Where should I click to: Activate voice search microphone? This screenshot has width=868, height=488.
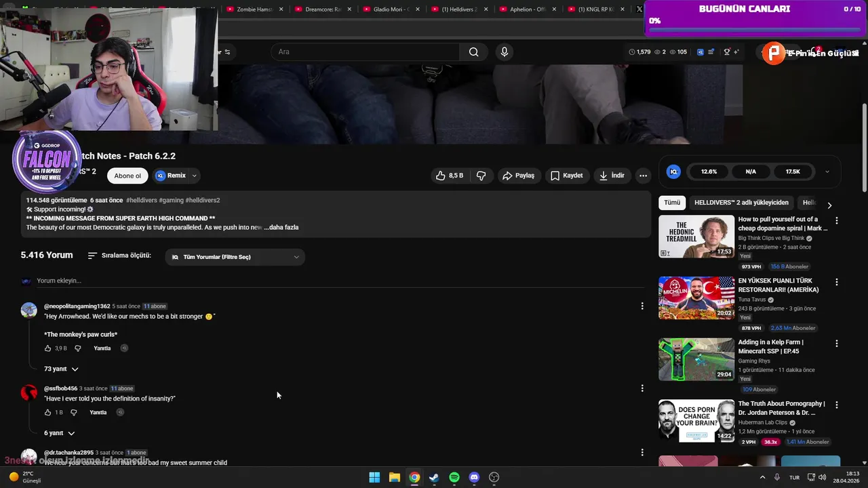tap(504, 52)
